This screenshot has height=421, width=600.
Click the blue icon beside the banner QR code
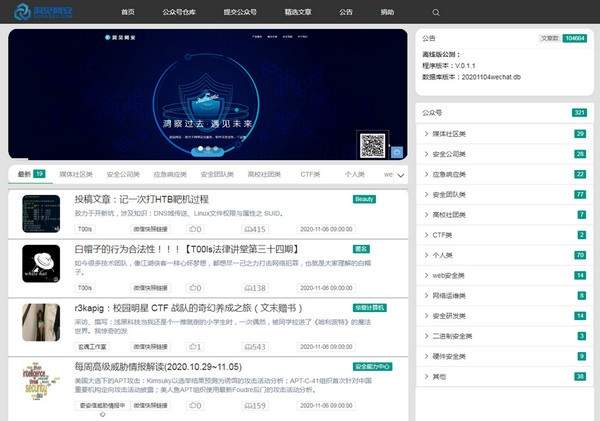tap(397, 152)
